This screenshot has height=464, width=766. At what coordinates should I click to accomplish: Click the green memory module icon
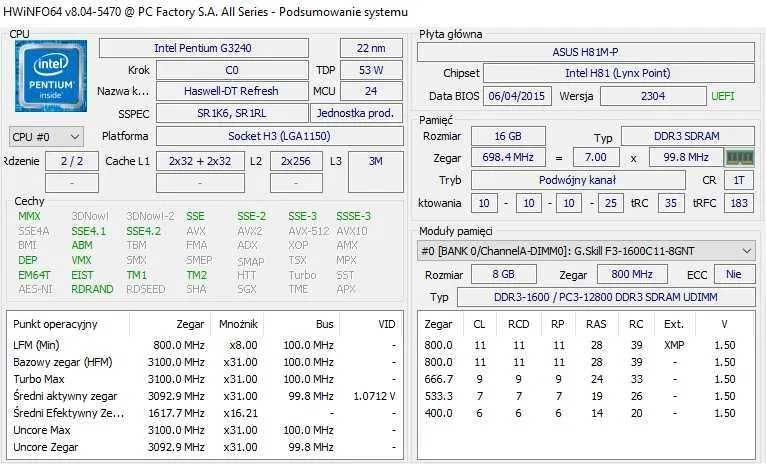[x=740, y=157]
